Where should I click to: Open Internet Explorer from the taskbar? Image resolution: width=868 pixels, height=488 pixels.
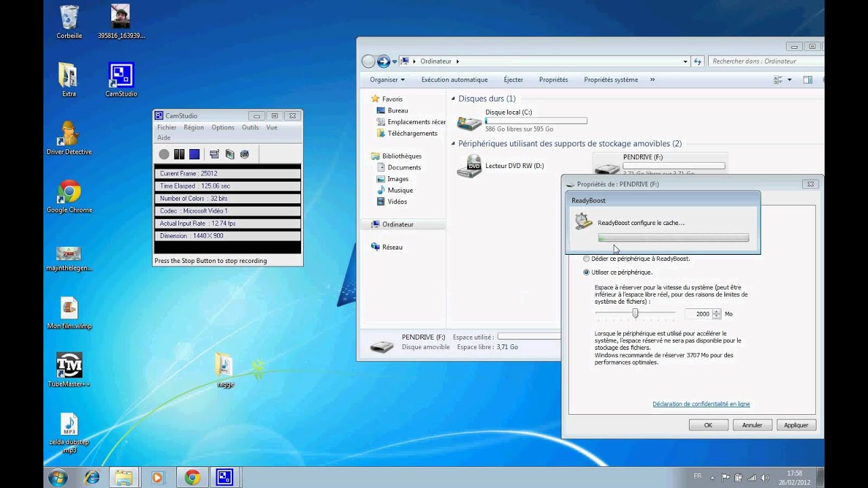[x=90, y=477]
